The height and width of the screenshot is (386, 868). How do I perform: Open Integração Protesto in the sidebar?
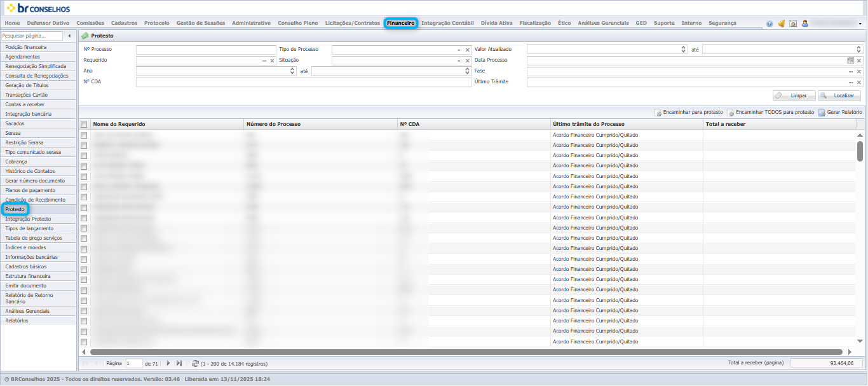[x=38, y=219]
